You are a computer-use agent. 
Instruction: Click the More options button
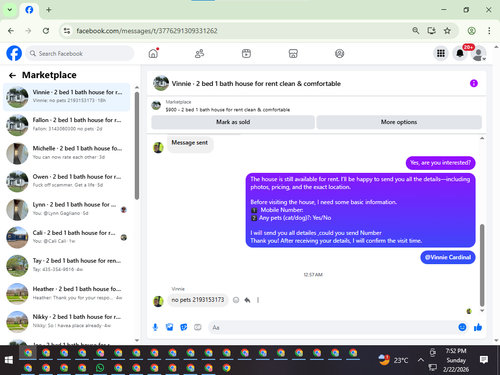click(x=399, y=122)
